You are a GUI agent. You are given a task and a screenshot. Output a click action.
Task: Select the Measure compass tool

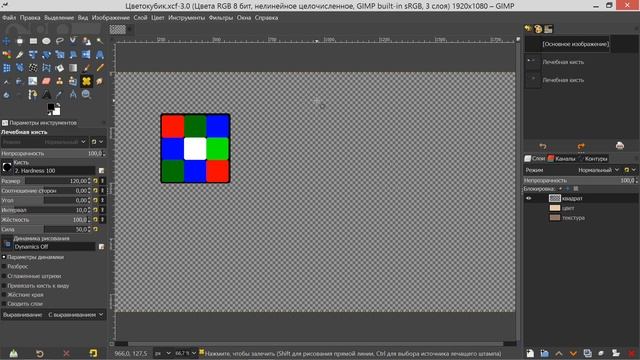tap(73, 95)
